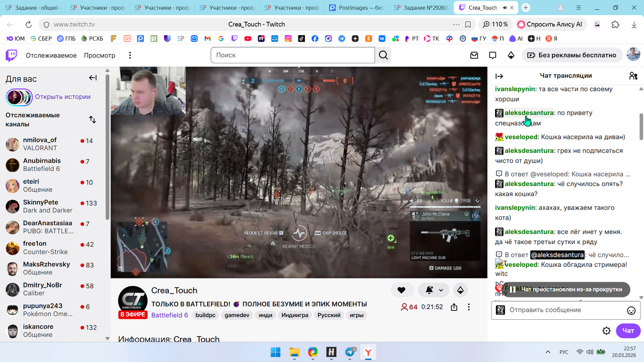Open the browser zoom 110% control

(x=495, y=25)
